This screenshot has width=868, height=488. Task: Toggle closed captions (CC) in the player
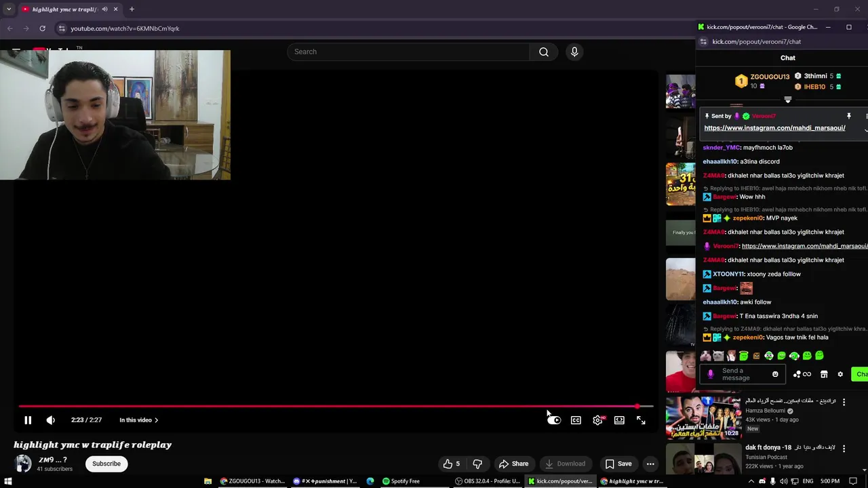click(576, 420)
